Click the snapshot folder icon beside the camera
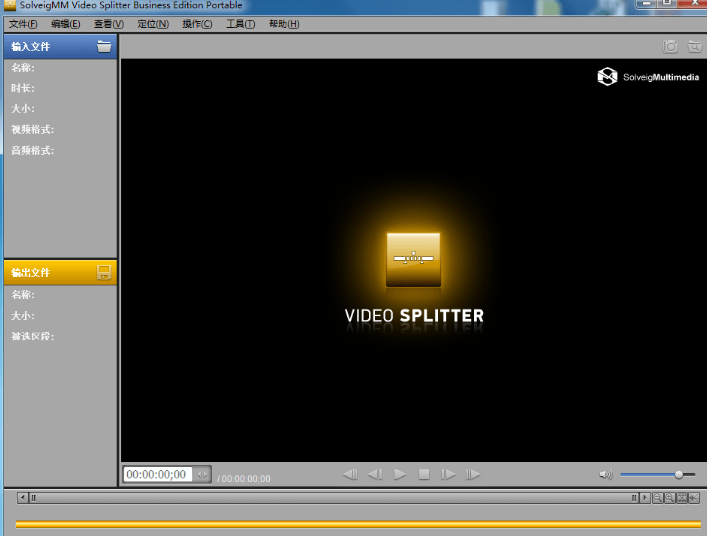This screenshot has width=707, height=536. click(x=694, y=46)
